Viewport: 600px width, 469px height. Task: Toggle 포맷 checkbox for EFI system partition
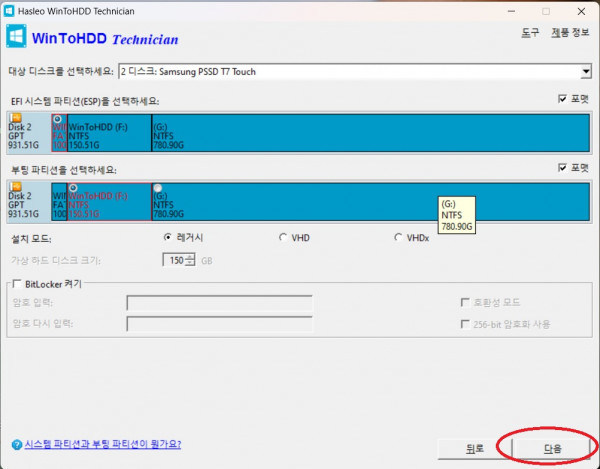click(562, 99)
